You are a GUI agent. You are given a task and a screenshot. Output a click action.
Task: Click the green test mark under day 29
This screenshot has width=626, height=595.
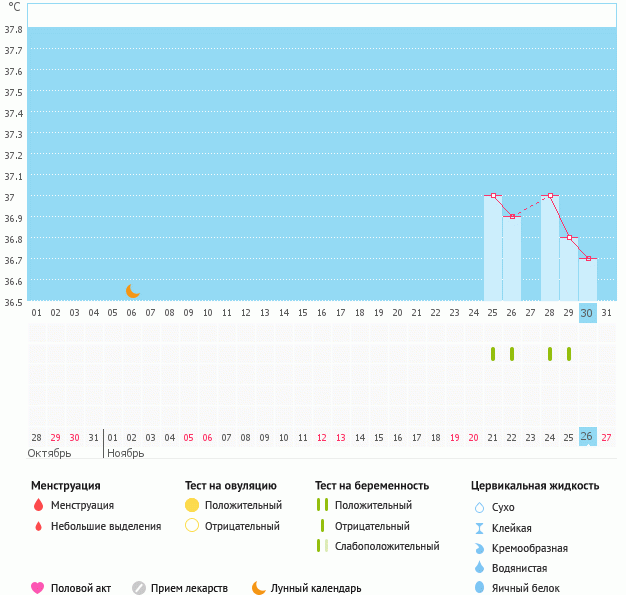coord(569,354)
